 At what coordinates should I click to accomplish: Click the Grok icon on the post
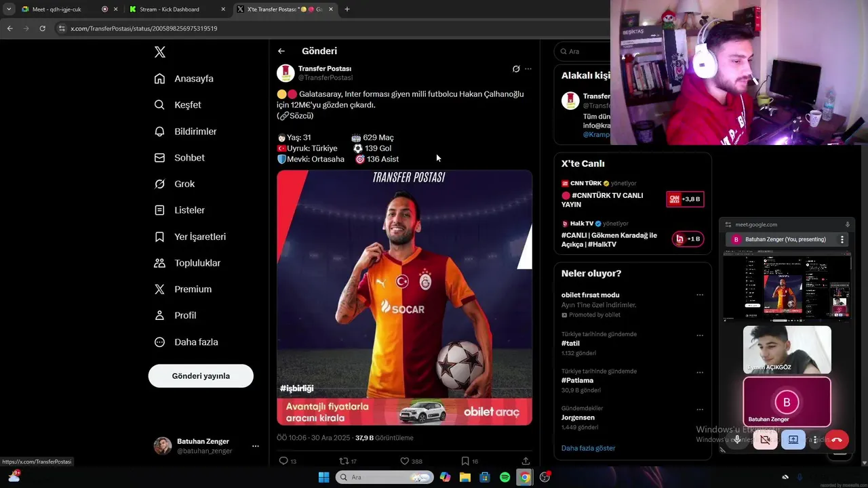(x=516, y=68)
